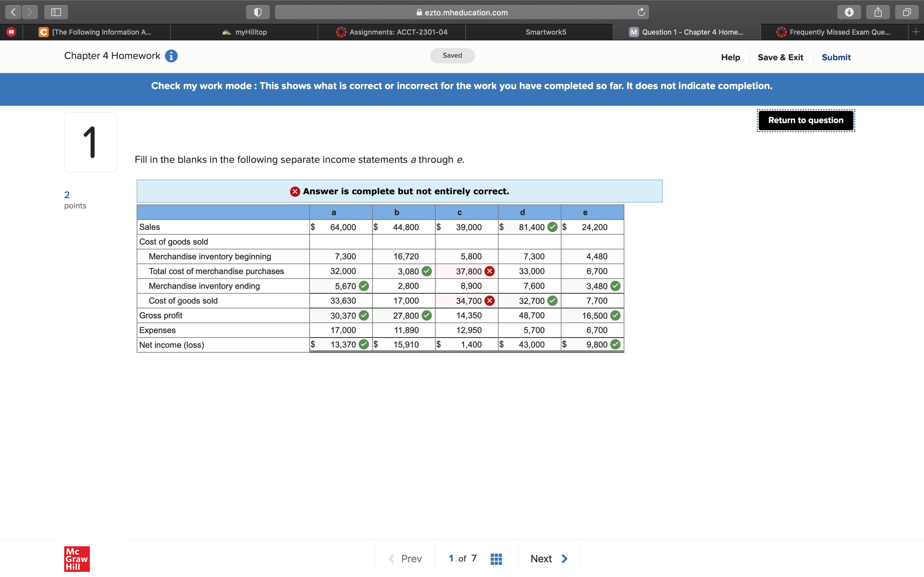The image size is (924, 577).
Task: Reload the page with refresh icon
Action: tap(641, 12)
